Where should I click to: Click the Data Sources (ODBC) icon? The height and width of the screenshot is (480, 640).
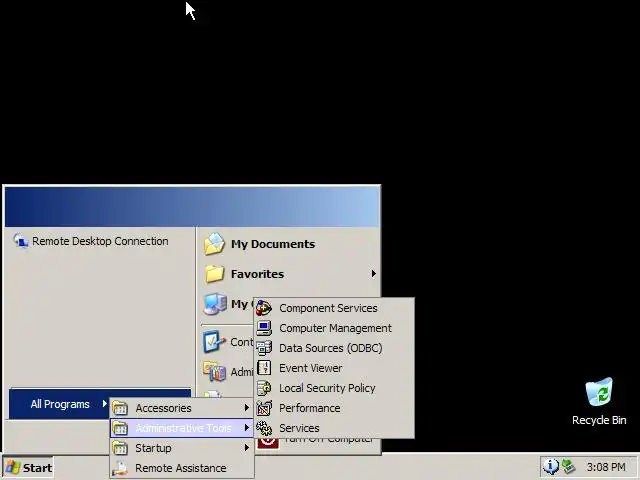coord(264,348)
